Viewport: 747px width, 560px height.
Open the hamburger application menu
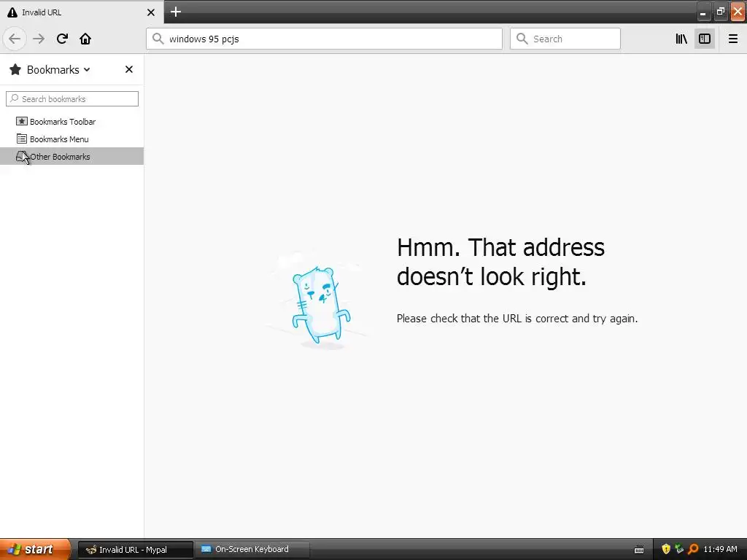(733, 39)
